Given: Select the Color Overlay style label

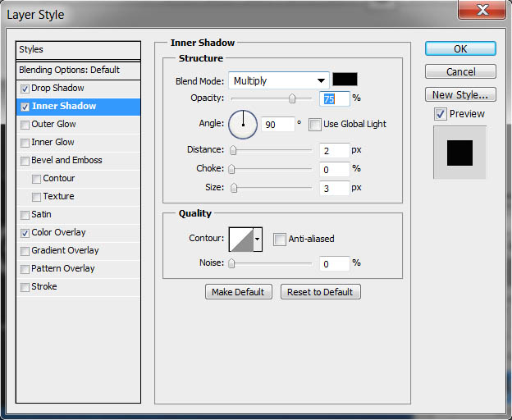Looking at the screenshot, I should pyautogui.click(x=58, y=232).
